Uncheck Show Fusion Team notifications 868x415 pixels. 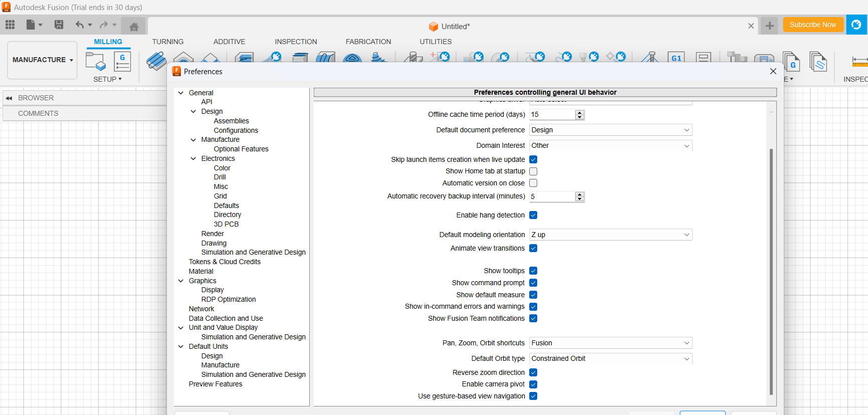(x=533, y=318)
